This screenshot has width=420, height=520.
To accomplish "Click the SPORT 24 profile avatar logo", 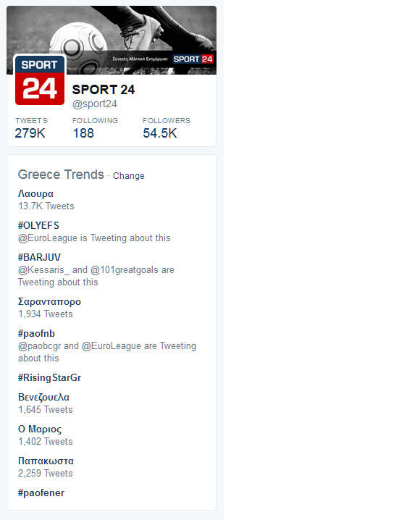I will click(x=40, y=80).
